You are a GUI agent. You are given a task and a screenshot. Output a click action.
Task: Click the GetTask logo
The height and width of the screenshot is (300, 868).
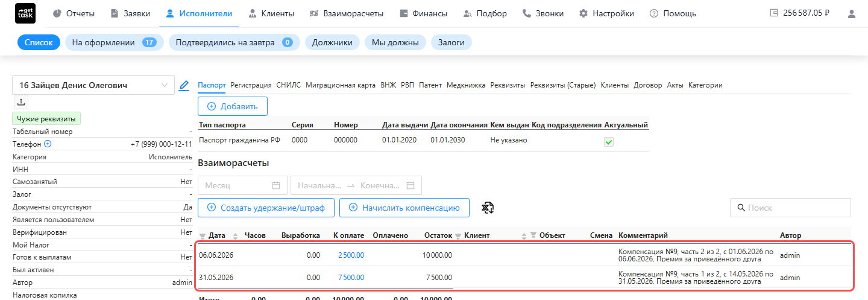point(25,13)
